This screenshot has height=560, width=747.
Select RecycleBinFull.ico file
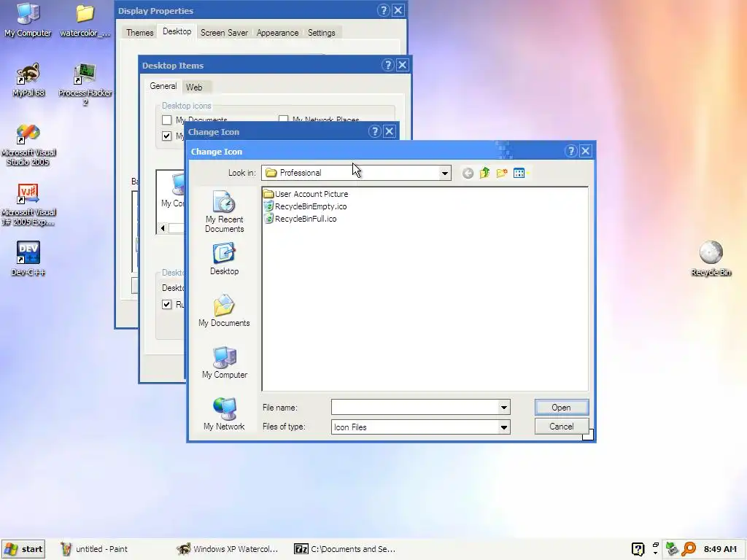pyautogui.click(x=300, y=219)
